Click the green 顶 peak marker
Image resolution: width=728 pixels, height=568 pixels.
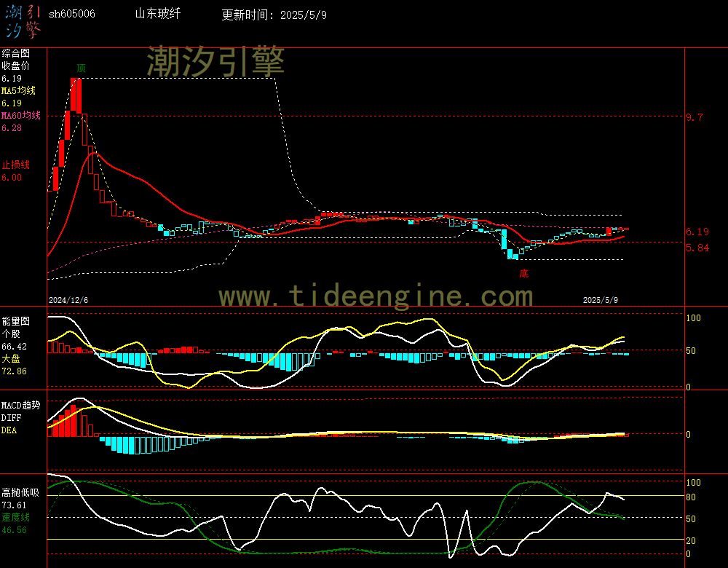click(82, 68)
